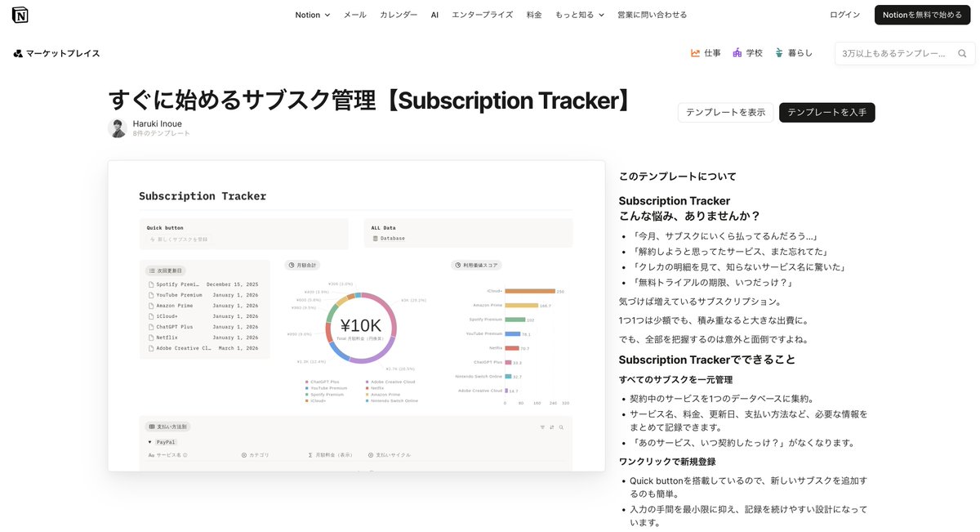Click Haruki Inoue avatar image
Image resolution: width=980 pixels, height=532 pixels.
pyautogui.click(x=118, y=128)
